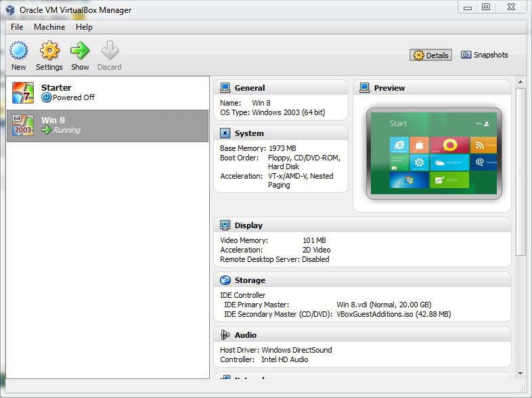Click the VirtualBox cube icon in title bar
532x398 pixels.
[10, 10]
